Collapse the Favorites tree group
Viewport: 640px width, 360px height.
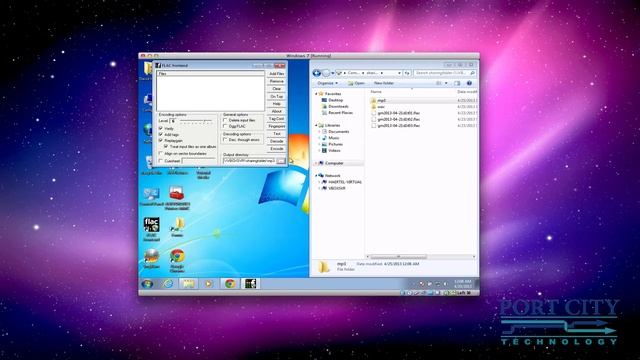pyautogui.click(x=316, y=94)
